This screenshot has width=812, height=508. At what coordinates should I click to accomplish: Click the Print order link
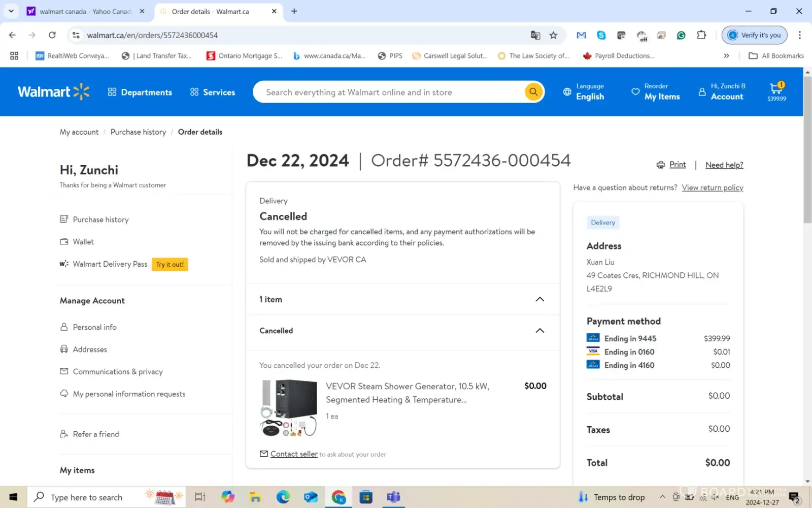pos(677,165)
